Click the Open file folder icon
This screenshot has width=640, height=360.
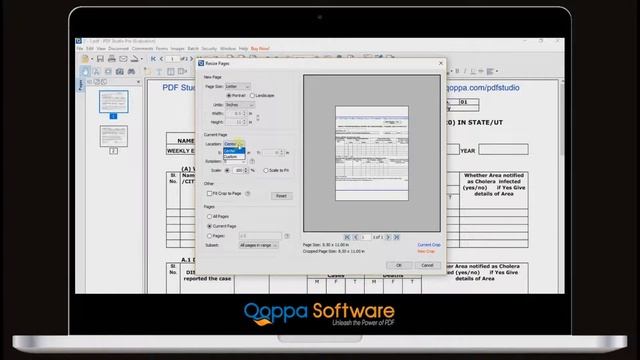coord(84,59)
